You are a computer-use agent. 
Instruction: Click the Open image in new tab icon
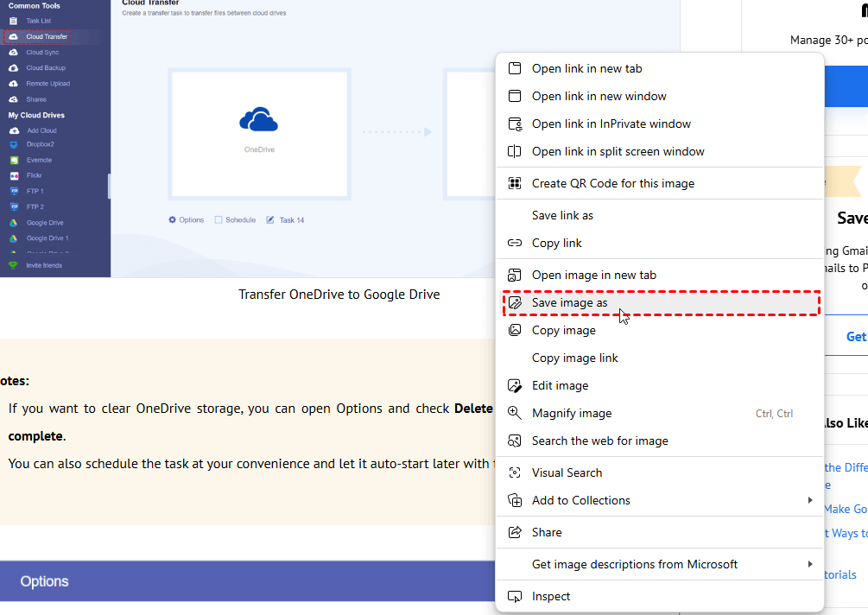(x=514, y=276)
